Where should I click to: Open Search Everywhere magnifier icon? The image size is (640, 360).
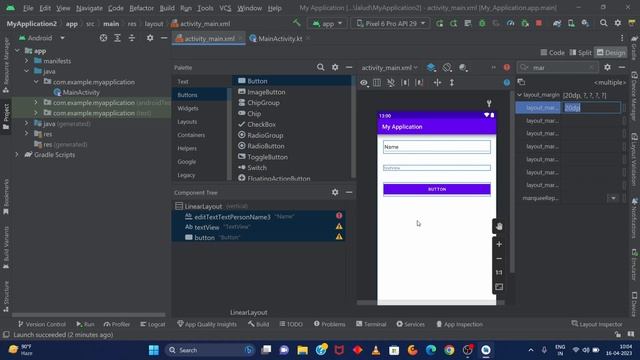pos(603,23)
